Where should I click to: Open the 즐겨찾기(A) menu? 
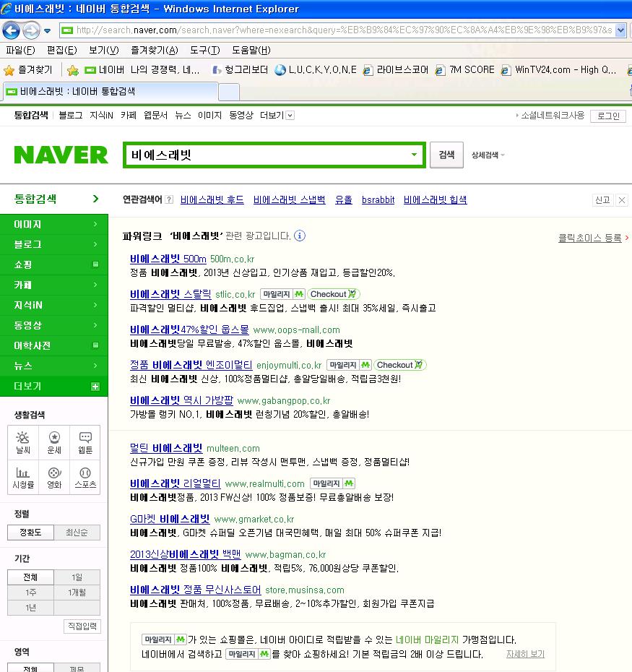click(x=155, y=50)
